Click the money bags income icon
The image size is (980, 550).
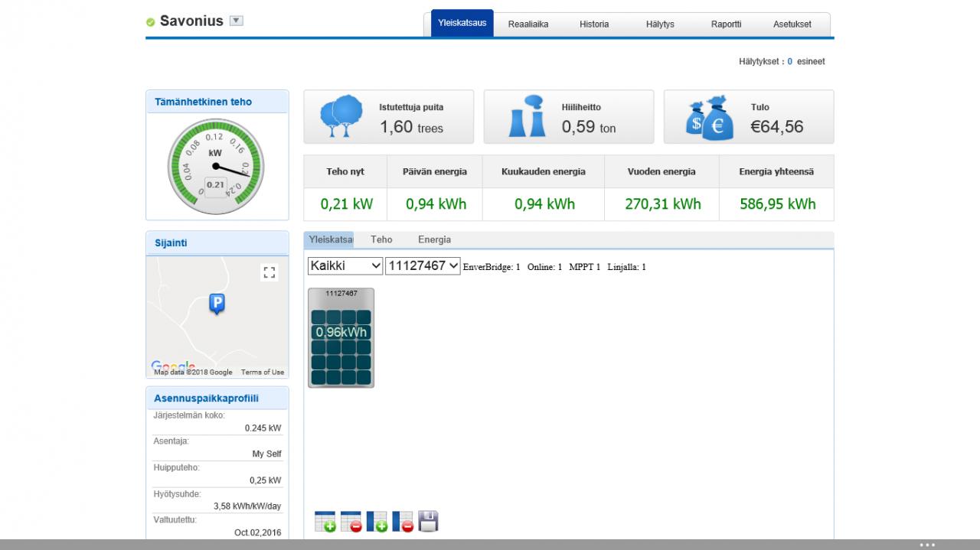pos(710,117)
